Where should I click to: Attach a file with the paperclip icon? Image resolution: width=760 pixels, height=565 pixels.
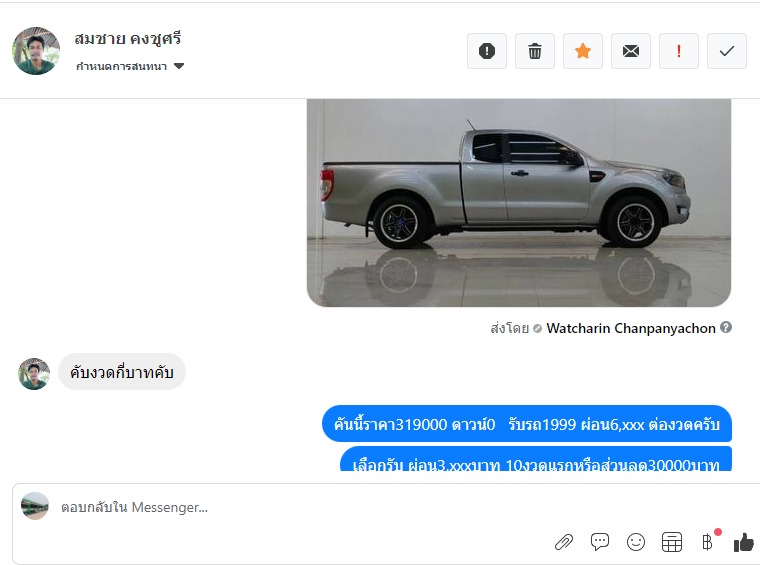click(564, 542)
